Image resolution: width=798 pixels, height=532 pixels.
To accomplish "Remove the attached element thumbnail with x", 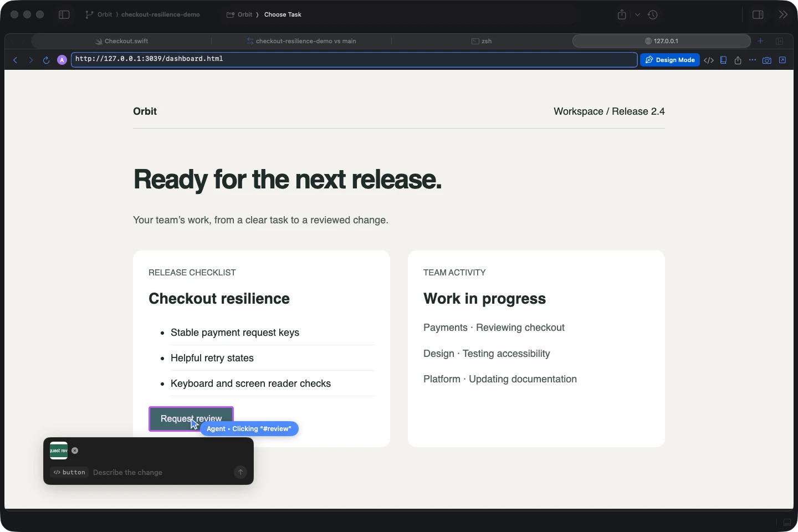I will pos(75,451).
